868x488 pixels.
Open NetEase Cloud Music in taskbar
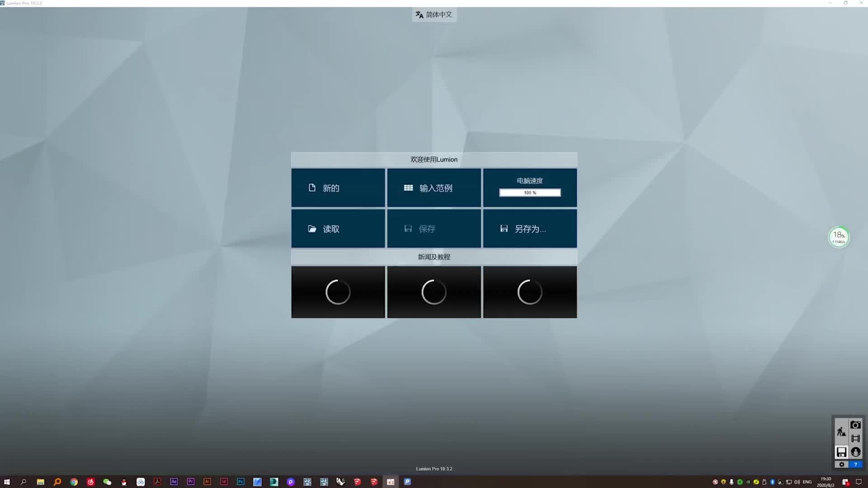pyautogui.click(x=90, y=482)
